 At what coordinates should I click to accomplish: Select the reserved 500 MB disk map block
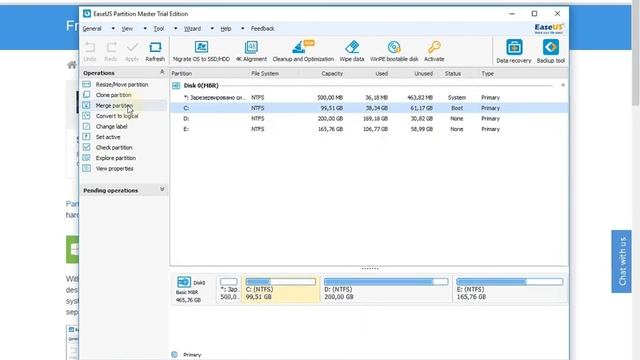coord(229,289)
